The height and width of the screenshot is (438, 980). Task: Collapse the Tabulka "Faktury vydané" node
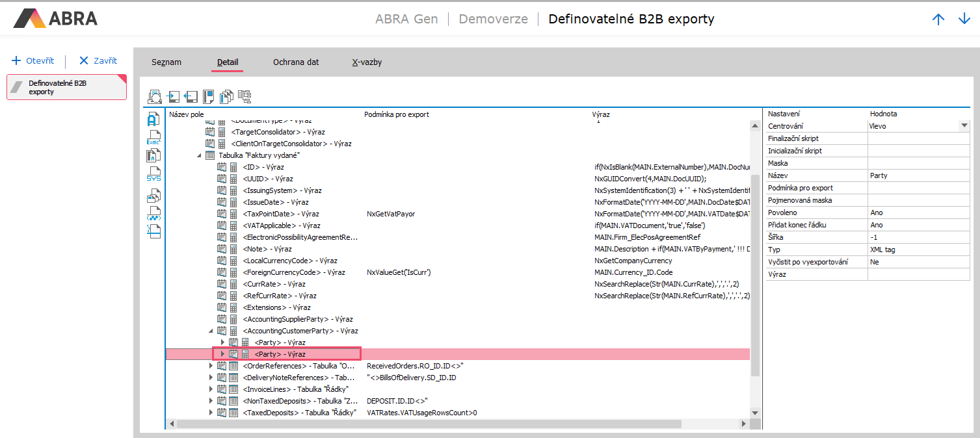click(199, 155)
